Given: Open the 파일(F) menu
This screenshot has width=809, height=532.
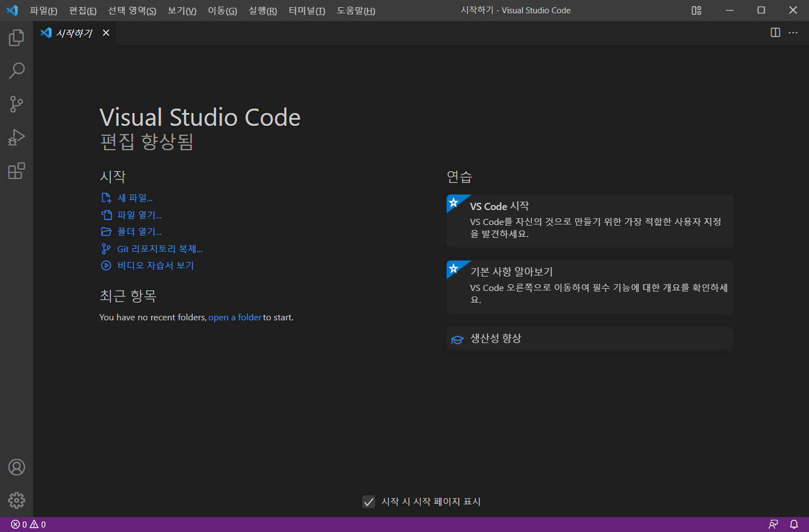Looking at the screenshot, I should [43, 11].
